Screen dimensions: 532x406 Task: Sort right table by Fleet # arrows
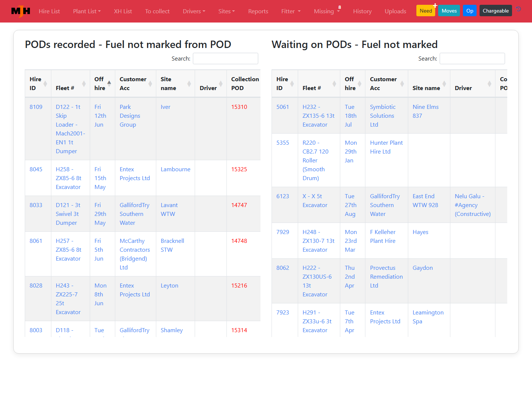pos(334,84)
